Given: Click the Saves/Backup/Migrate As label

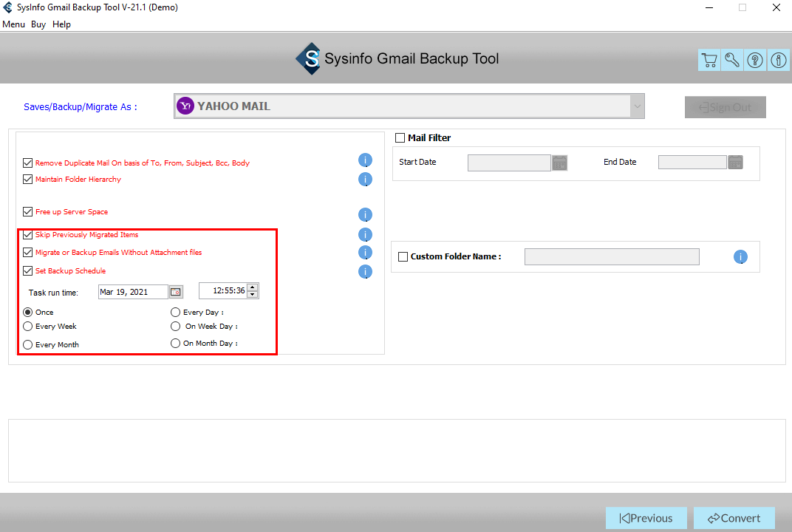Looking at the screenshot, I should [81, 107].
